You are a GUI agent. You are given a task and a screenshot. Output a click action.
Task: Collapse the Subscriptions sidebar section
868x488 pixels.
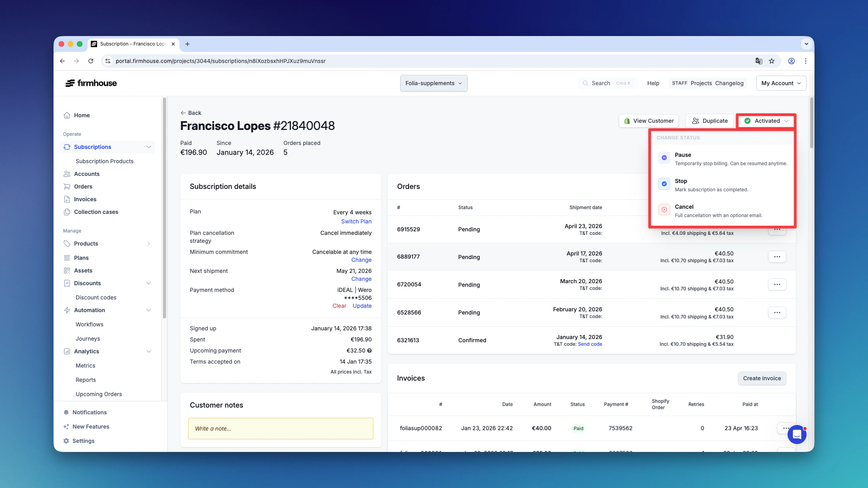point(149,147)
